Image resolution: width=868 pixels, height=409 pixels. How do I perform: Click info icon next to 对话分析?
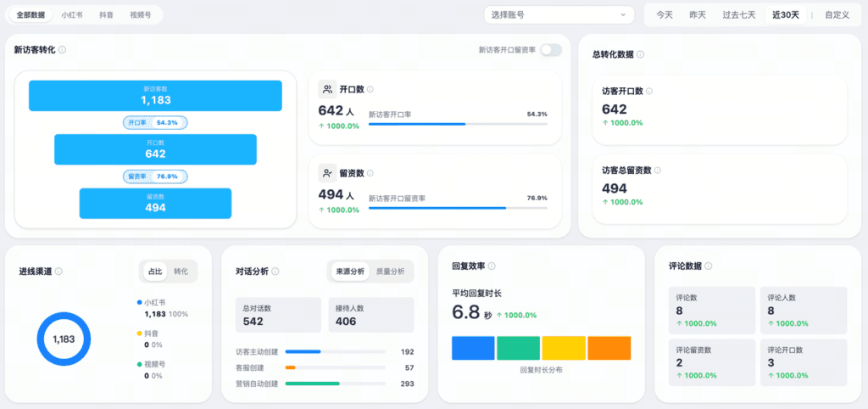[275, 272]
